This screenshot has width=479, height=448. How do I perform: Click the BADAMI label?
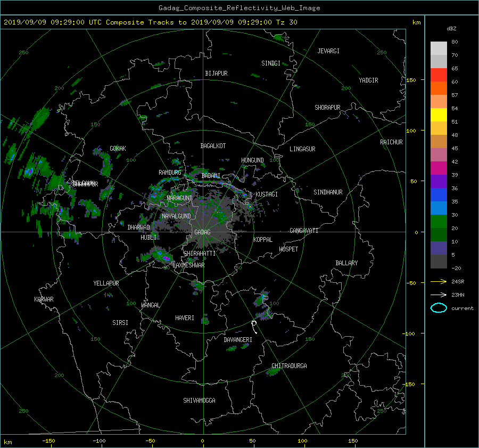211,176
